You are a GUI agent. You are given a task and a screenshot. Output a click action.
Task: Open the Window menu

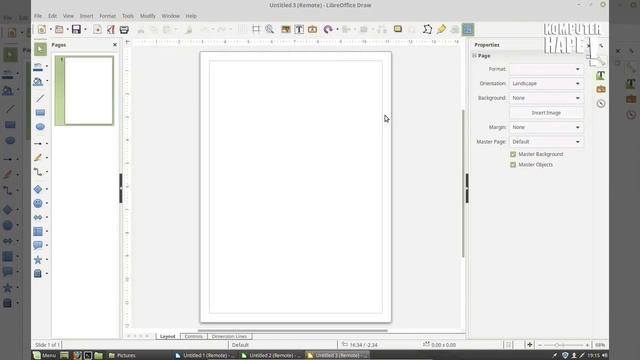(171, 16)
